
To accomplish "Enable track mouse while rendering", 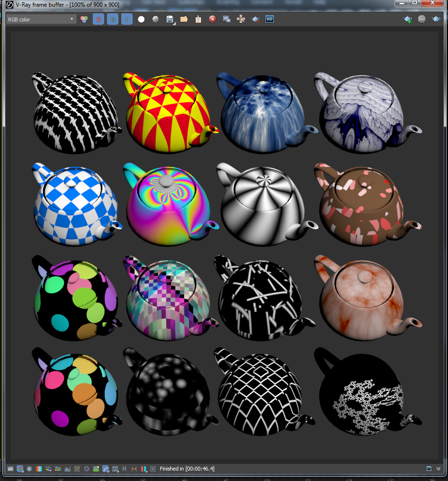I will [x=241, y=20].
